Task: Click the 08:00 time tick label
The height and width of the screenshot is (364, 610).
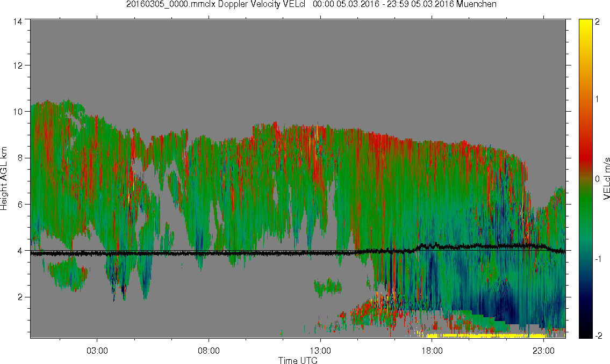Action: (209, 351)
